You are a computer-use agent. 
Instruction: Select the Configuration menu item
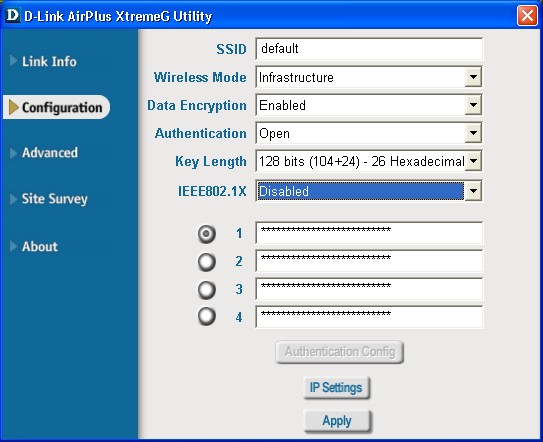tap(56, 107)
